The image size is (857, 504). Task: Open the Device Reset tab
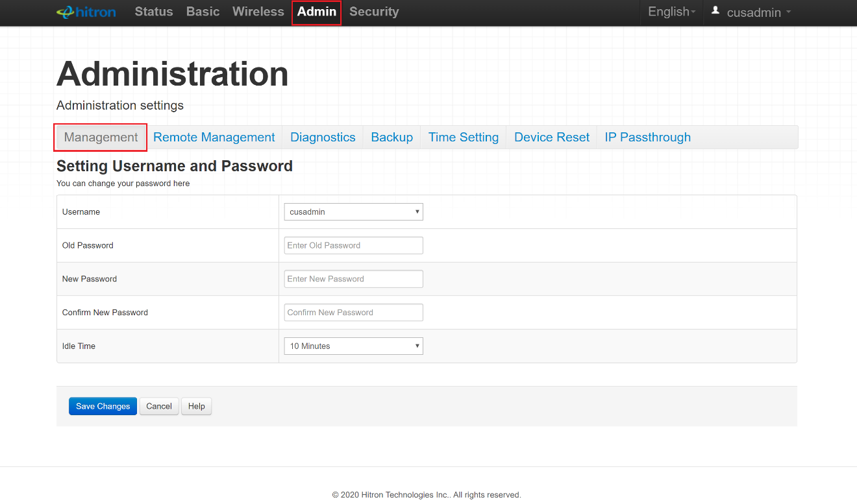point(552,138)
